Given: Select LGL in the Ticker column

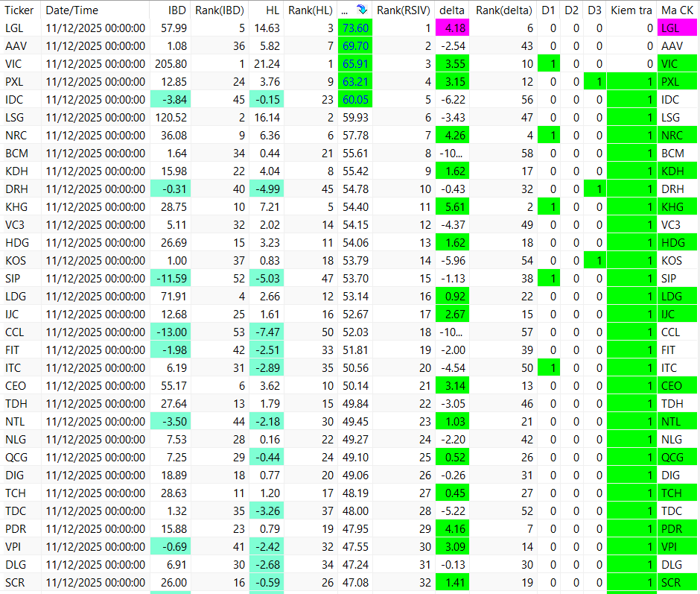Looking at the screenshot, I should pos(14,28).
